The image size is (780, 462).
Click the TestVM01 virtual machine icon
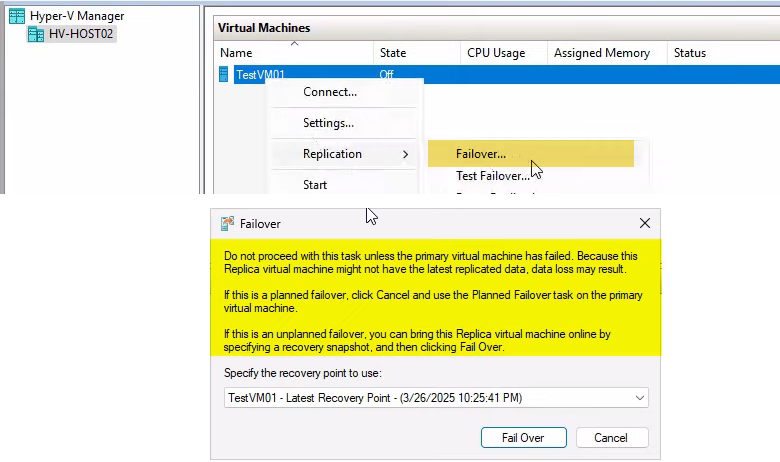(x=223, y=74)
